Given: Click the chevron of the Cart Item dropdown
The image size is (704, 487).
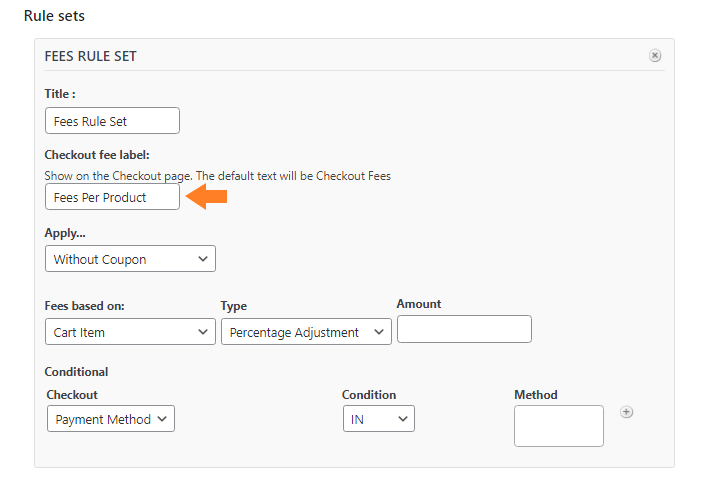Looking at the screenshot, I should 203,332.
